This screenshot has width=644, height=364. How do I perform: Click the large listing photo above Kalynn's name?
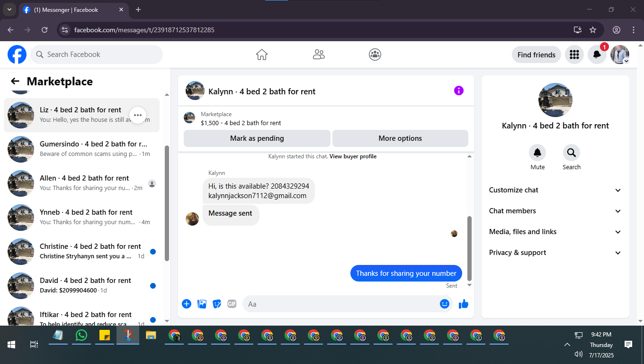coord(555,100)
